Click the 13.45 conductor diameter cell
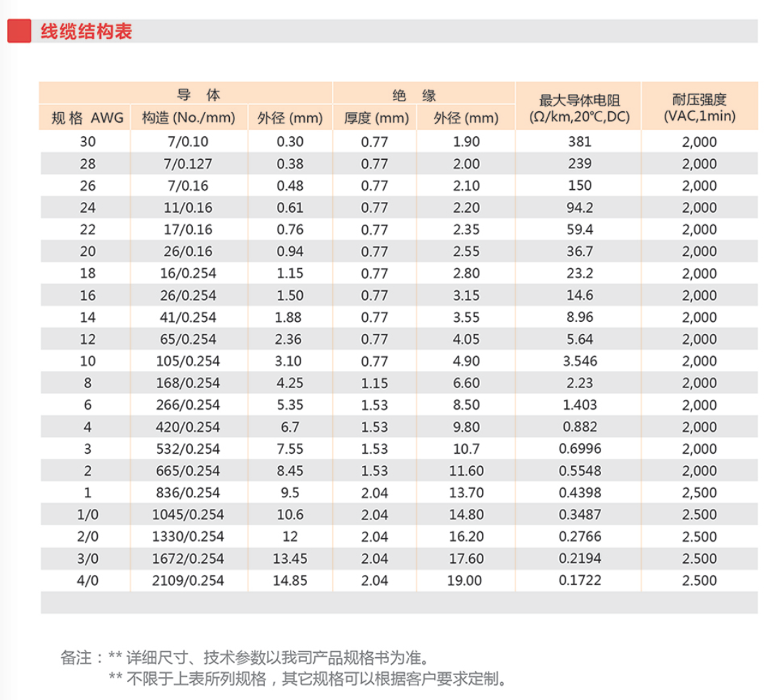769x700 pixels. [290, 559]
